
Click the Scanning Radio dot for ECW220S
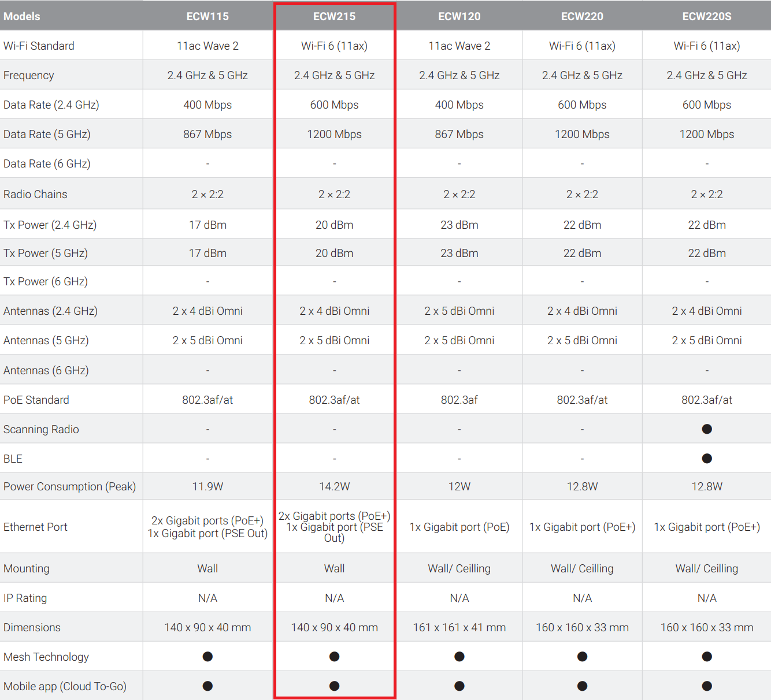click(707, 429)
